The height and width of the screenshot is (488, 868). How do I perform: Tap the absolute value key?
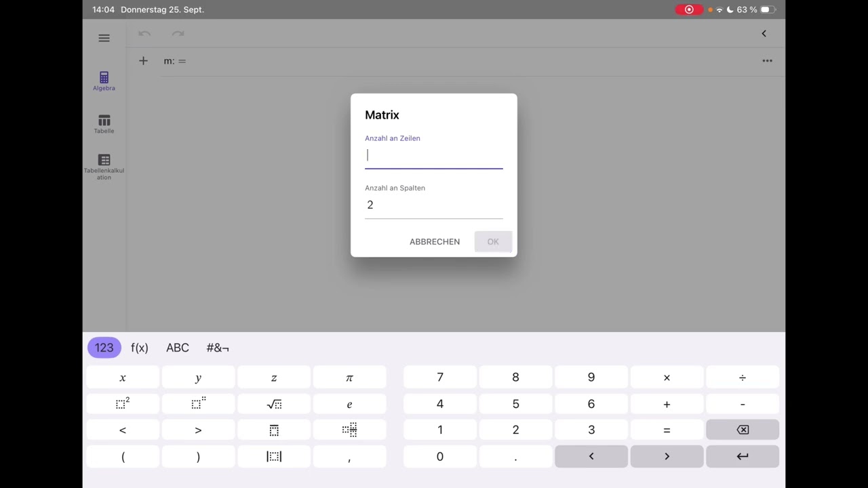coord(274,456)
